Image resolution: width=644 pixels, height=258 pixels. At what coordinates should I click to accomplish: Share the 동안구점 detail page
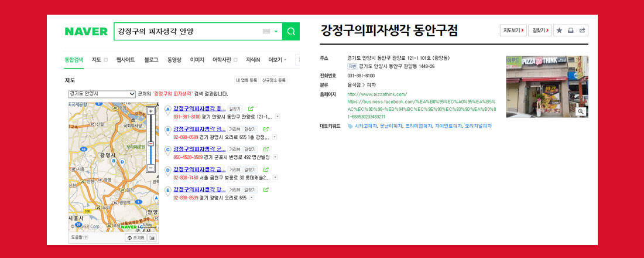point(582,30)
